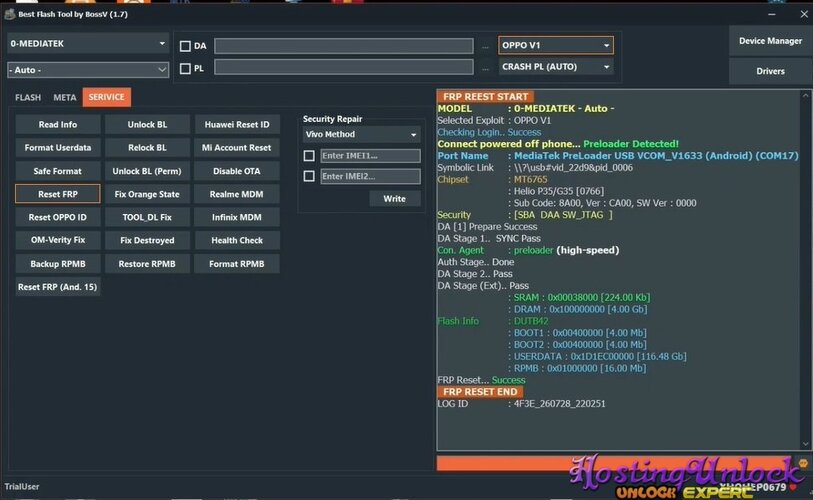Click the Restore RPMB button
The width and height of the screenshot is (813, 500).
tap(147, 263)
